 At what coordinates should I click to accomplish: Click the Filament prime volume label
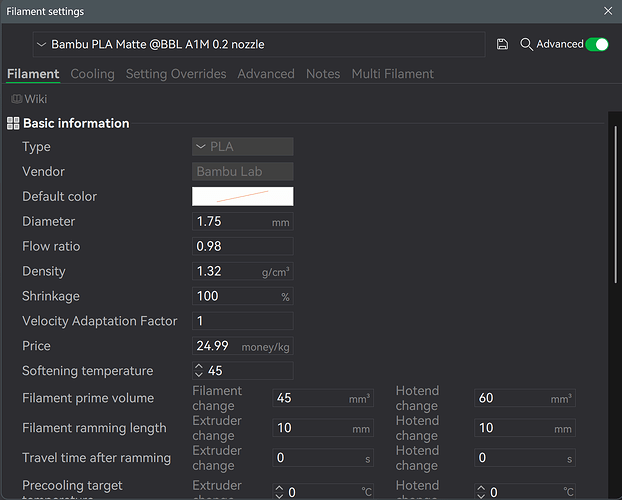pyautogui.click(x=88, y=398)
